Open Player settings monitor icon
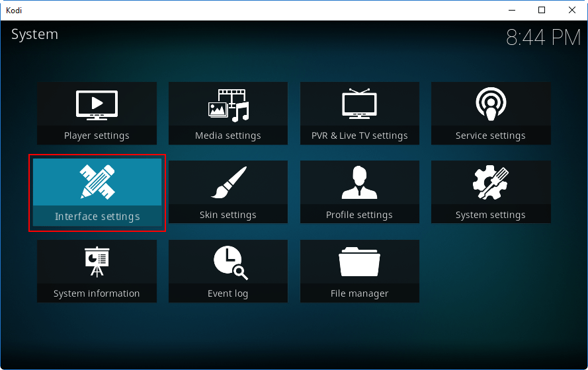 pos(97,105)
